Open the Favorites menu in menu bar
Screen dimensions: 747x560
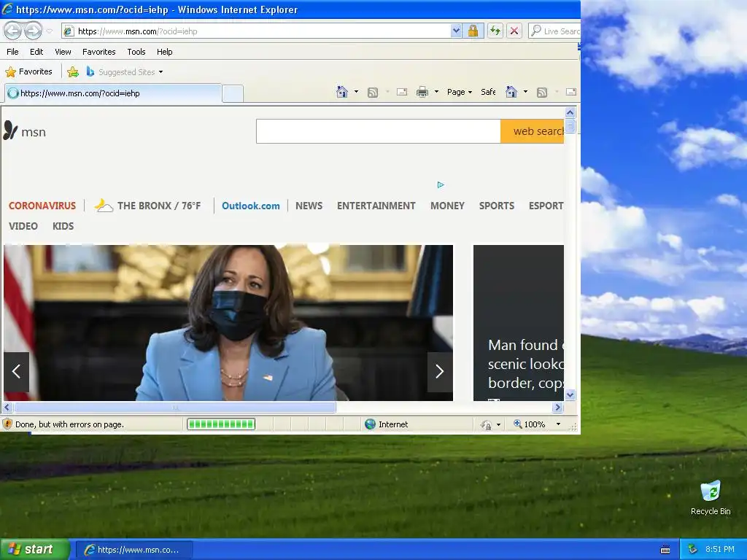[99, 52]
